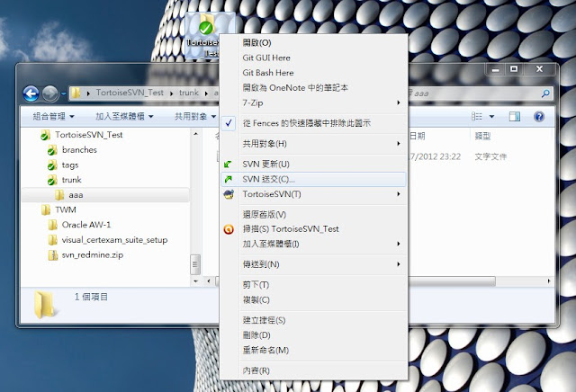The image size is (576, 392).
Task: Click the Explorer help question mark icon
Action: click(539, 117)
